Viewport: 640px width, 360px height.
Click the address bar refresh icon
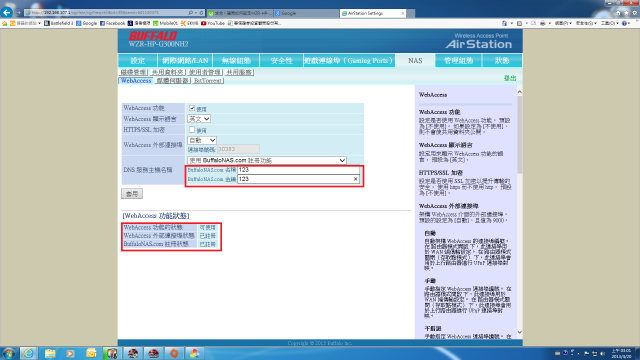[x=201, y=13]
